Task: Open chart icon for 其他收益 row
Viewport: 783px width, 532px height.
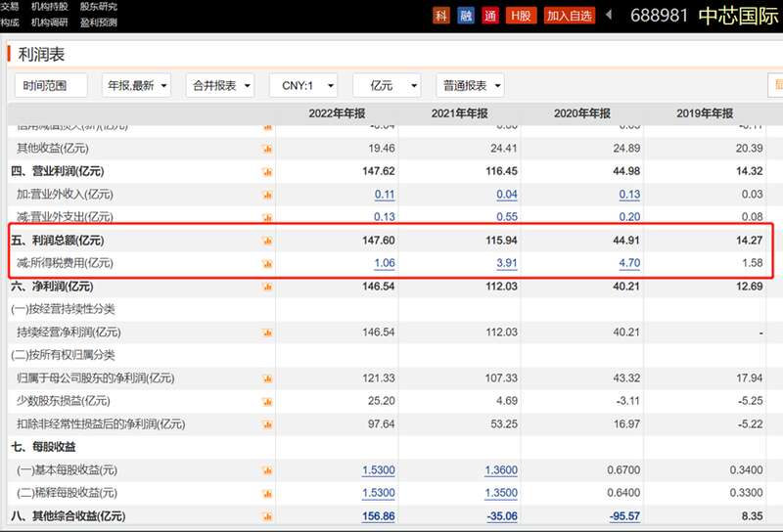Action: [x=267, y=149]
